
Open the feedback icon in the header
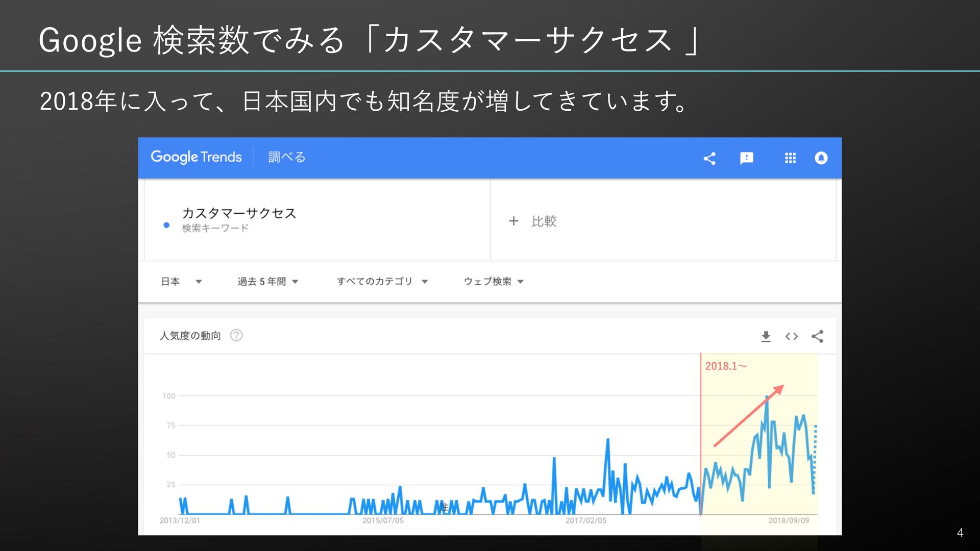tap(747, 158)
